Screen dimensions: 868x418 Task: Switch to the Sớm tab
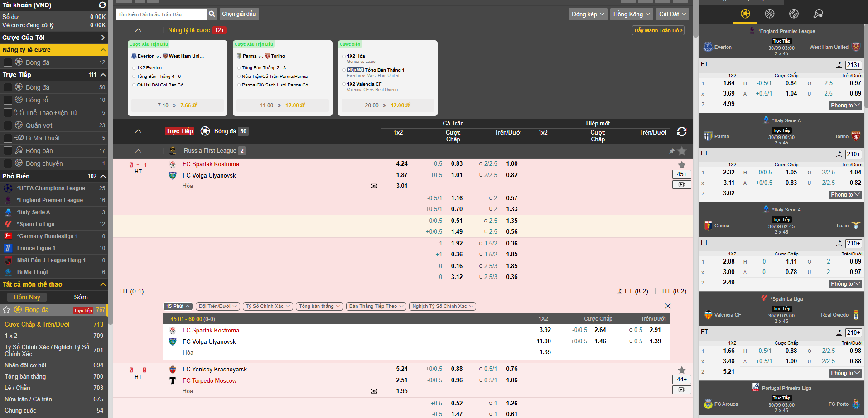[x=81, y=297]
